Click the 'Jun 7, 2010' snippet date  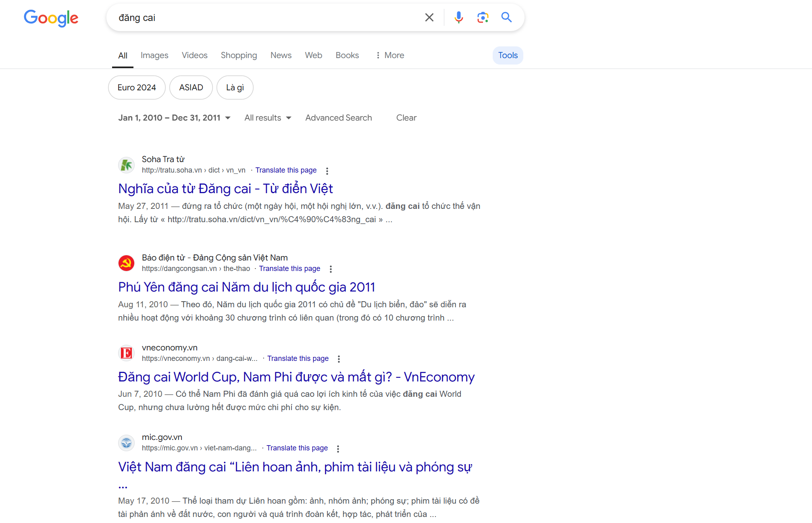[140, 394]
